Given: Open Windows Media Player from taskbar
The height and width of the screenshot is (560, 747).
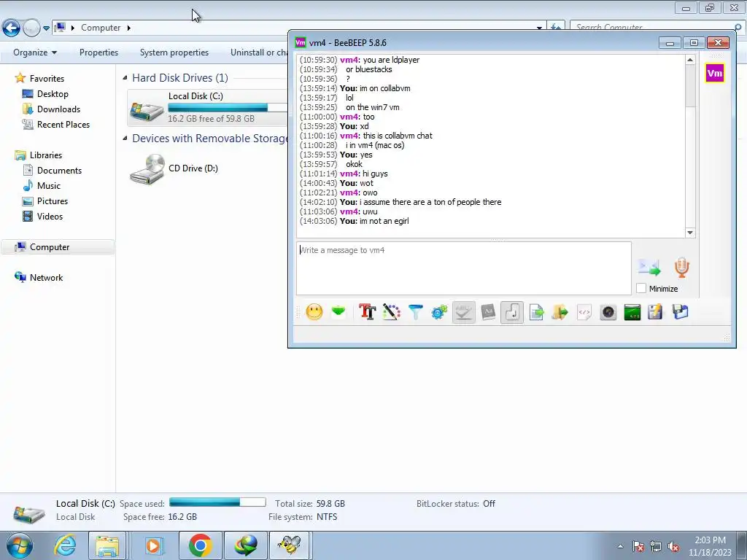Looking at the screenshot, I should [153, 545].
